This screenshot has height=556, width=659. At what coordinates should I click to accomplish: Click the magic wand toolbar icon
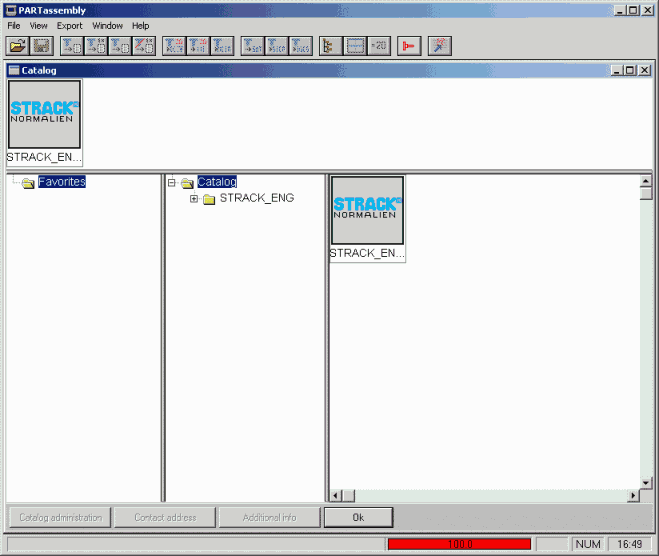(x=440, y=46)
